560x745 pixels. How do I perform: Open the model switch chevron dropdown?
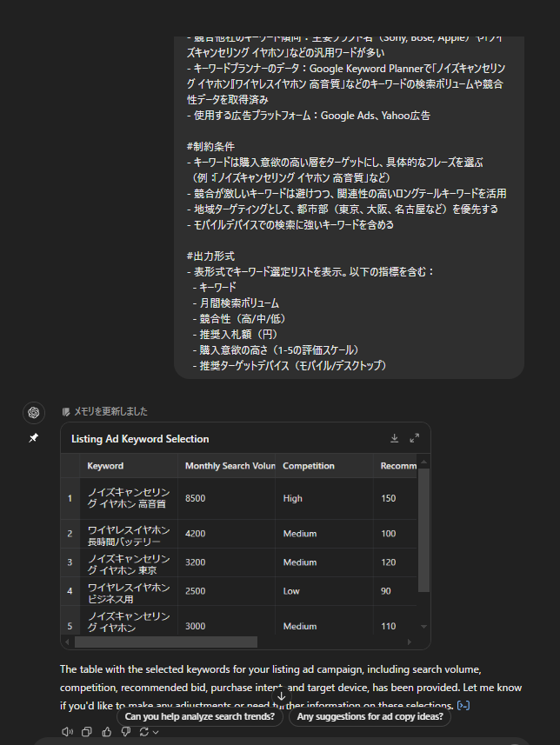click(x=156, y=732)
